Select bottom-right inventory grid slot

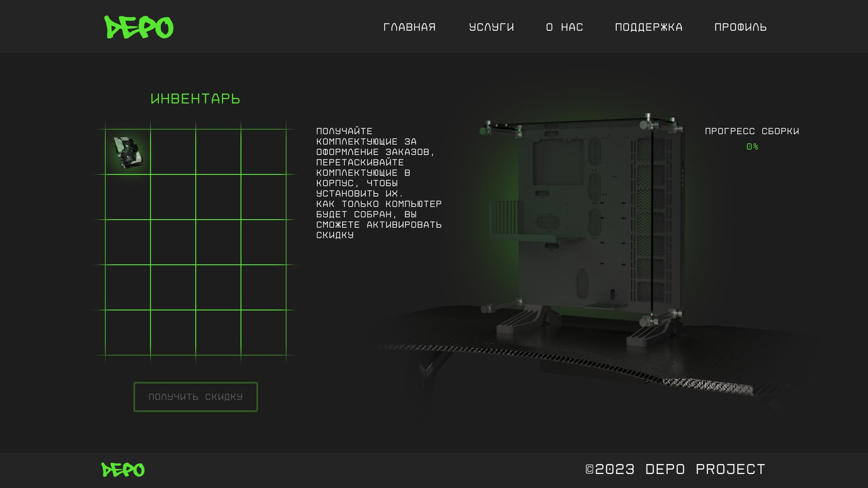(x=264, y=333)
